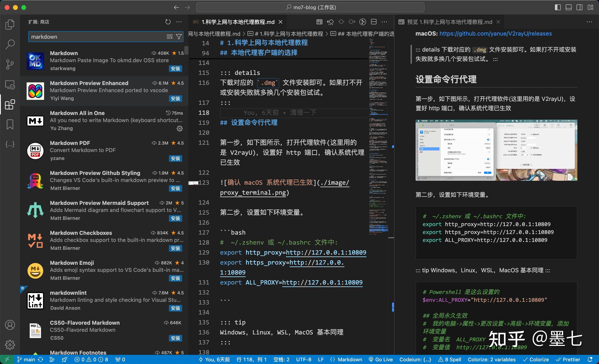Open the image/proxy_terminal.png link in editor
This screenshot has height=364, width=599.
[285, 187]
